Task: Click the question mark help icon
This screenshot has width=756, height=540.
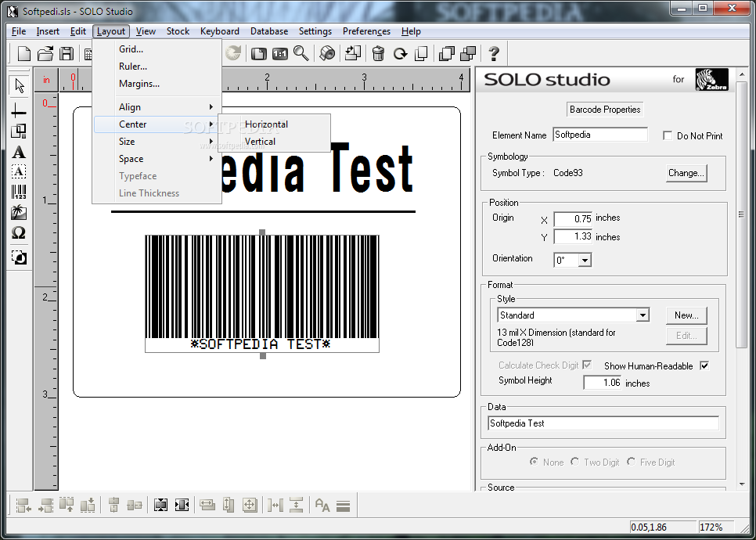Action: coord(494,53)
